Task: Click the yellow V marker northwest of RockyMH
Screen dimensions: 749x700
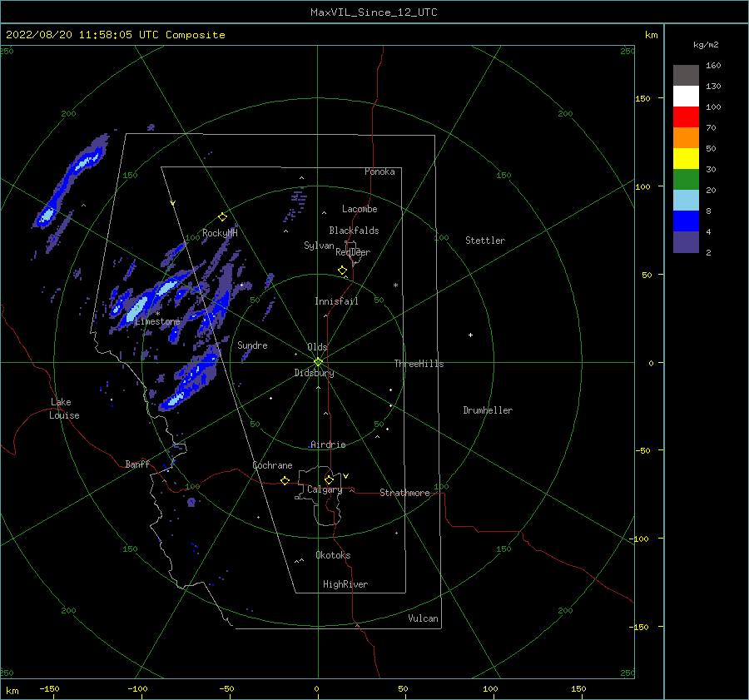Action: point(173,203)
